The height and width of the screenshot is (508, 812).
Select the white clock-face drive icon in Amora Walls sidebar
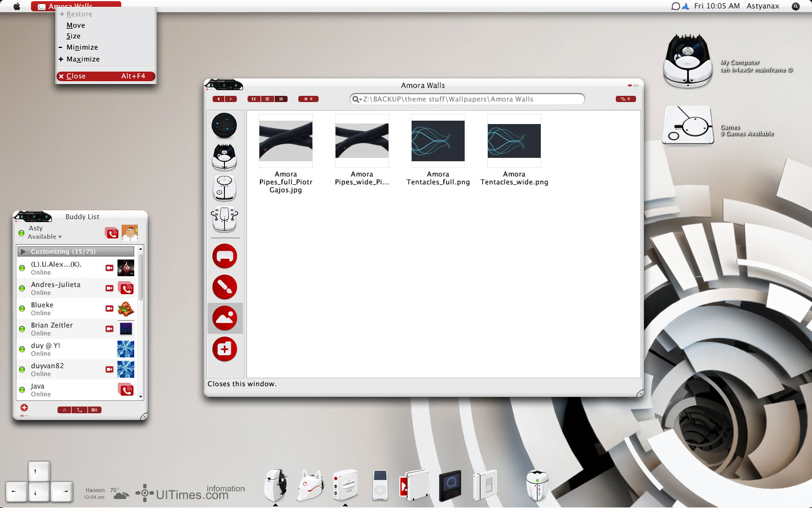click(x=224, y=188)
